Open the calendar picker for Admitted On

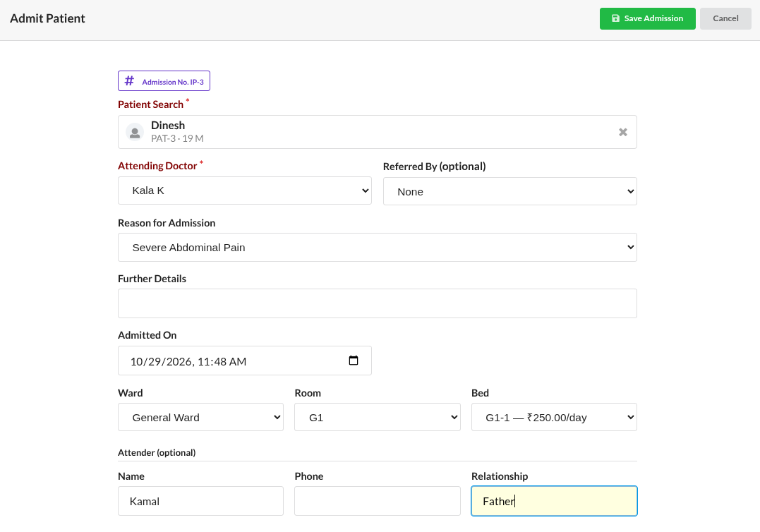click(354, 361)
